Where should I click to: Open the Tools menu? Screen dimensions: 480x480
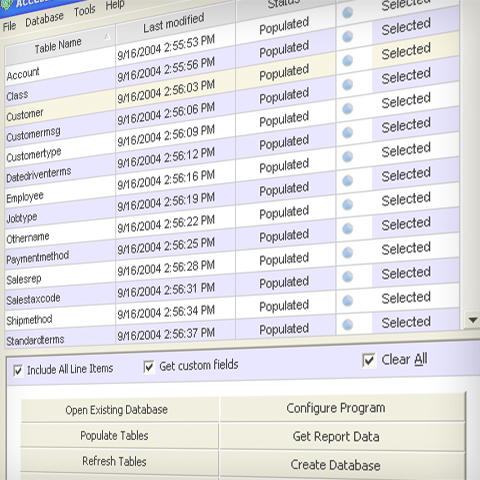tap(85, 10)
